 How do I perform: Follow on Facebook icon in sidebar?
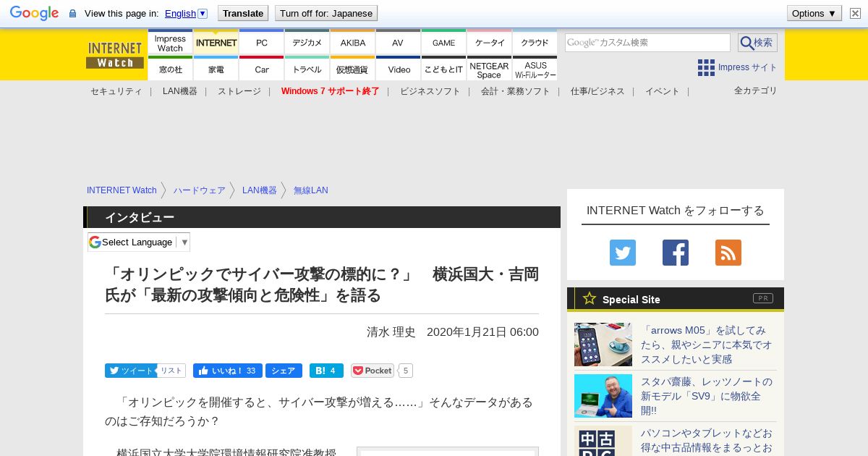click(x=676, y=253)
